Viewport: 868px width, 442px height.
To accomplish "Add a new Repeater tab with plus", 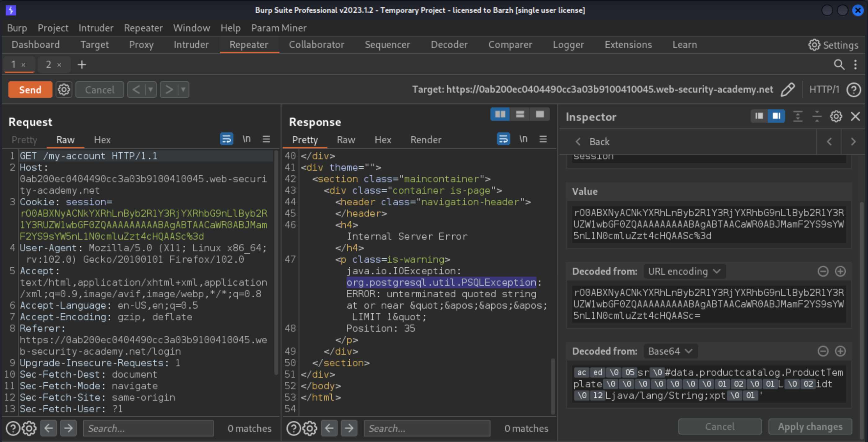I will click(x=82, y=64).
